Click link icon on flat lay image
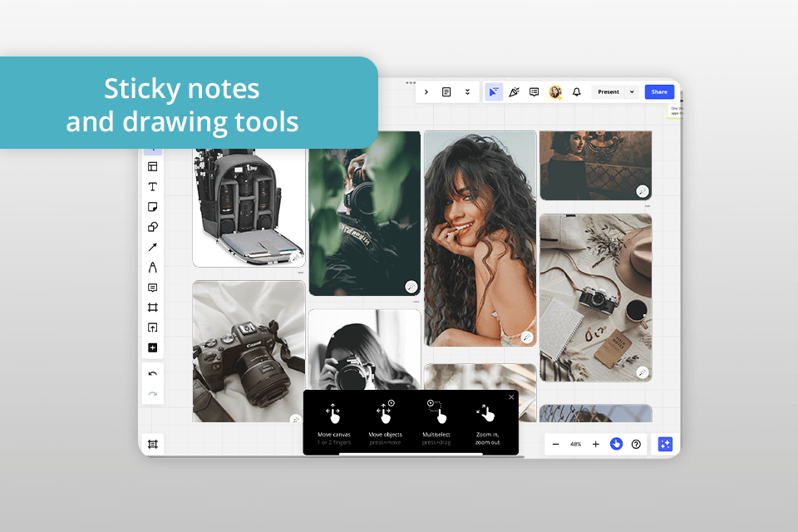The height and width of the screenshot is (532, 798). pyautogui.click(x=643, y=372)
